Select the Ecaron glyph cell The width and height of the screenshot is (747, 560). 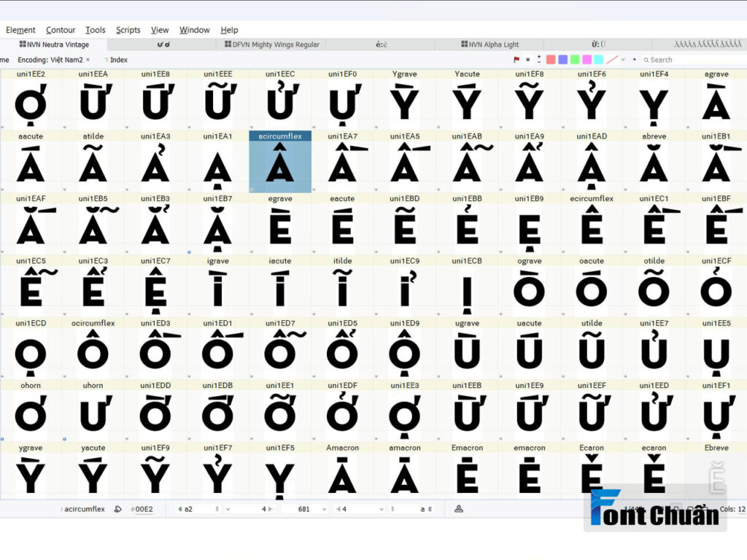coord(592,472)
